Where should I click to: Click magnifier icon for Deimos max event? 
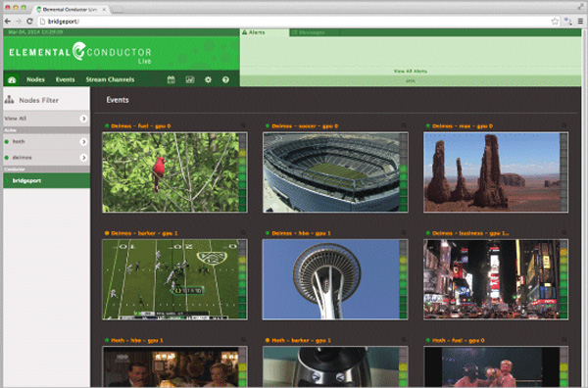click(x=564, y=126)
